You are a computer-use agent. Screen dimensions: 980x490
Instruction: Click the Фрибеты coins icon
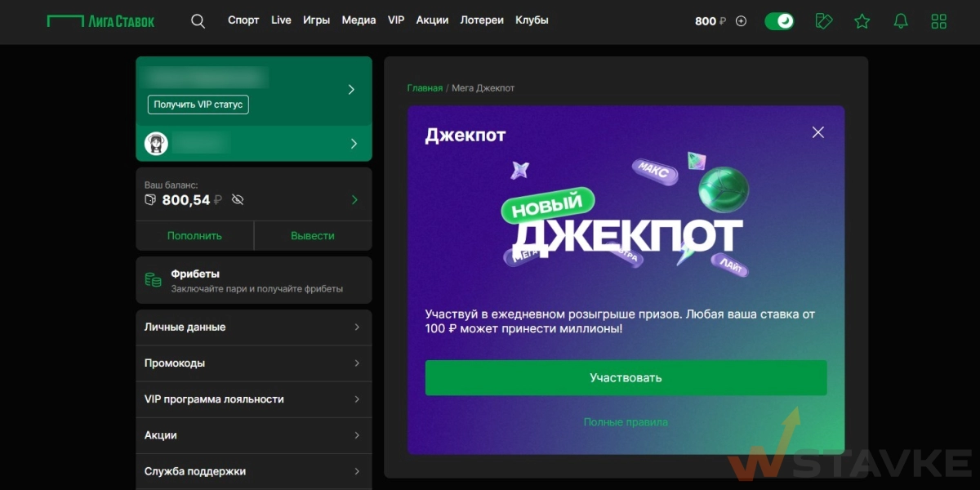[x=153, y=280]
